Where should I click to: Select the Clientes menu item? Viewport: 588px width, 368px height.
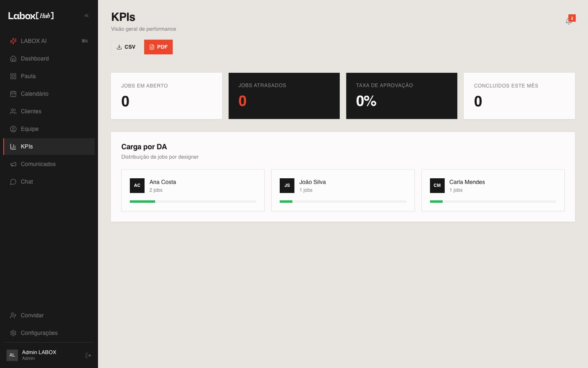[49, 111]
